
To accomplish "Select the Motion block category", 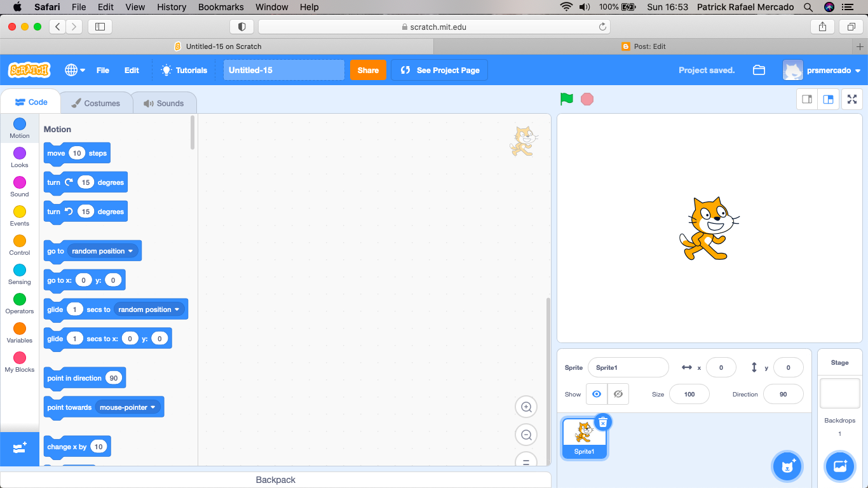I will pos(20,128).
